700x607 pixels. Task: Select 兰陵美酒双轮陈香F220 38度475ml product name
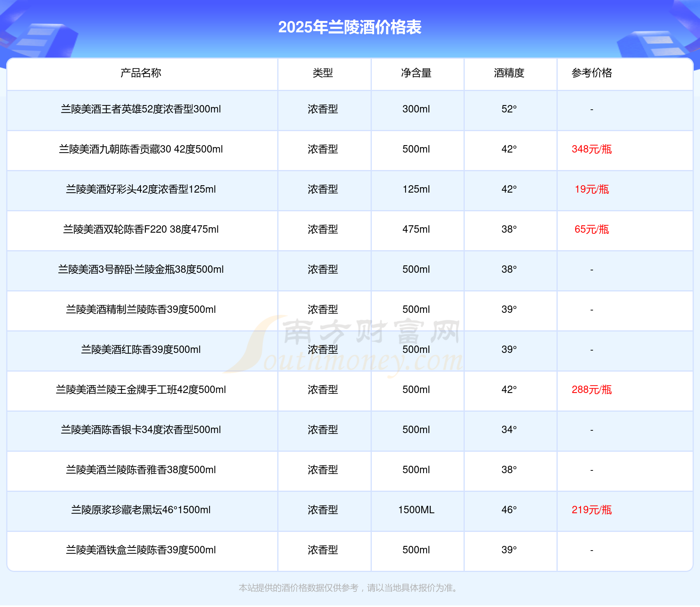pos(141,229)
